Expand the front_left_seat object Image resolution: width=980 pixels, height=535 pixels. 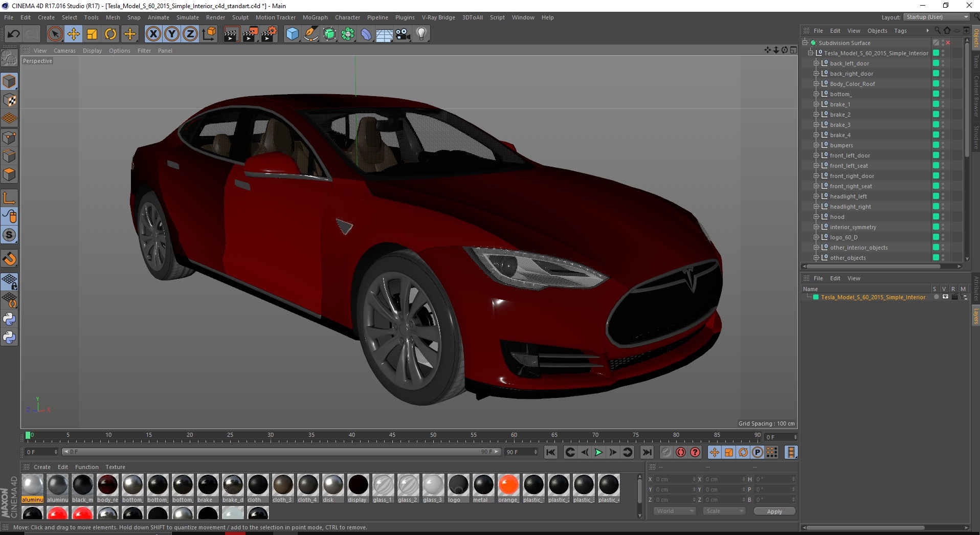pos(816,166)
